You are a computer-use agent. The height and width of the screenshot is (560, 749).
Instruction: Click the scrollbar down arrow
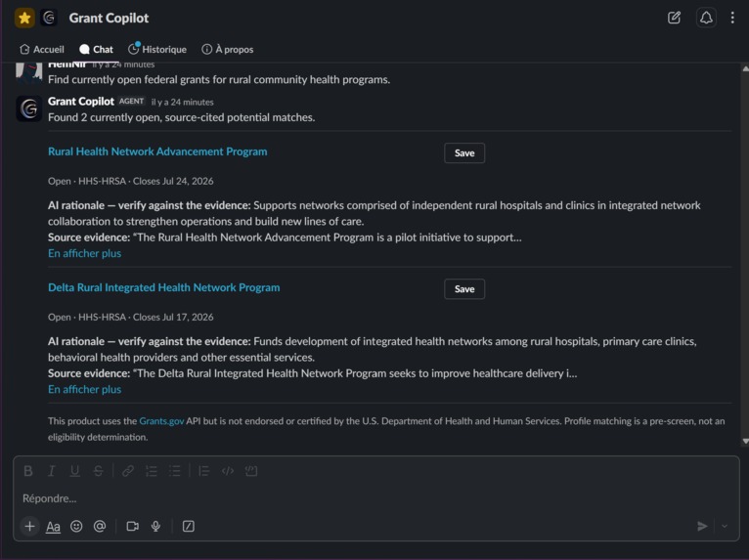pyautogui.click(x=745, y=442)
